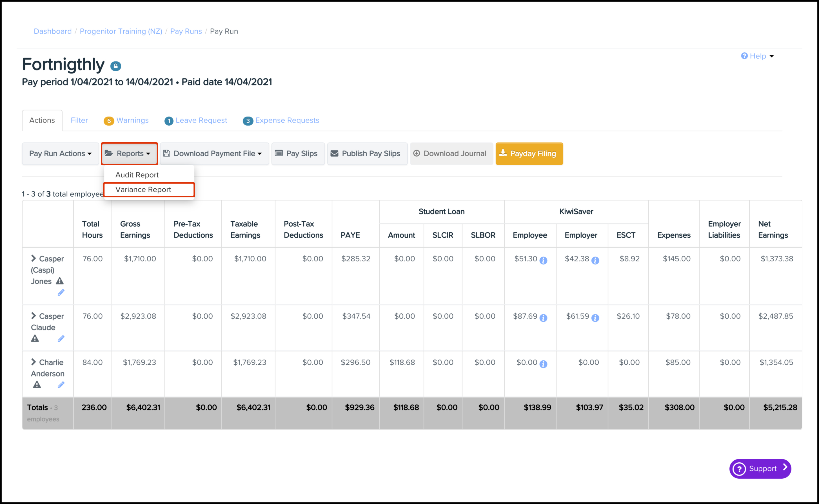819x504 pixels.
Task: Go to Pay Runs breadcrumb link
Action: coord(186,31)
